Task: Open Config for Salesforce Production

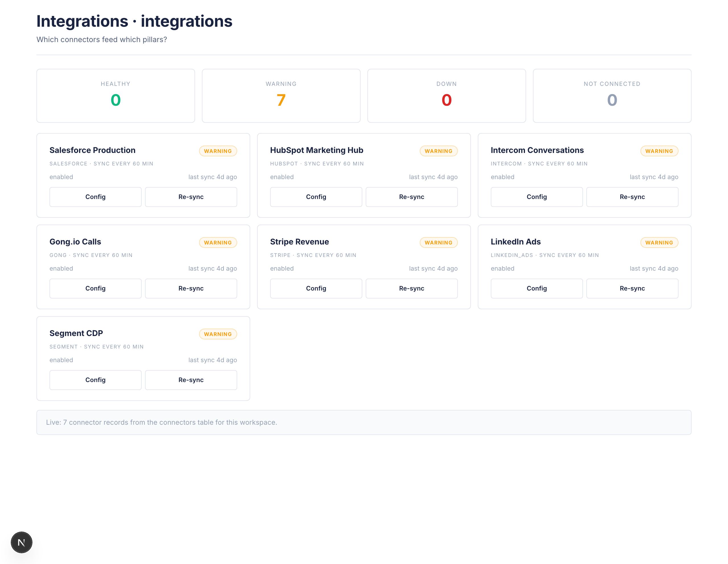Action: [95, 197]
